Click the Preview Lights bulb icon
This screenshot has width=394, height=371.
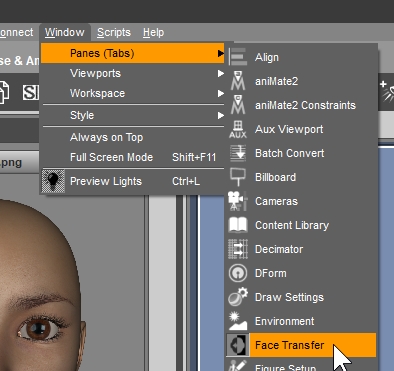pyautogui.click(x=53, y=181)
